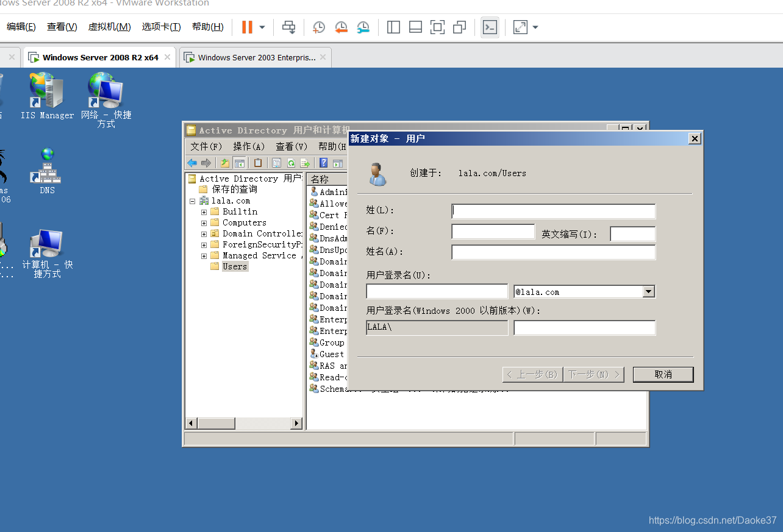The width and height of the screenshot is (783, 532).
Task: Expand the Domain Controllers node
Action: (204, 234)
